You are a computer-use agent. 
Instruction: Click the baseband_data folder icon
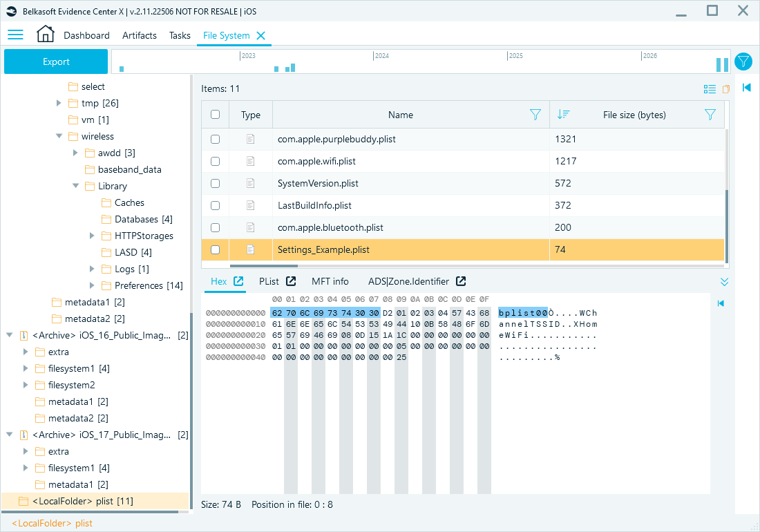90,169
